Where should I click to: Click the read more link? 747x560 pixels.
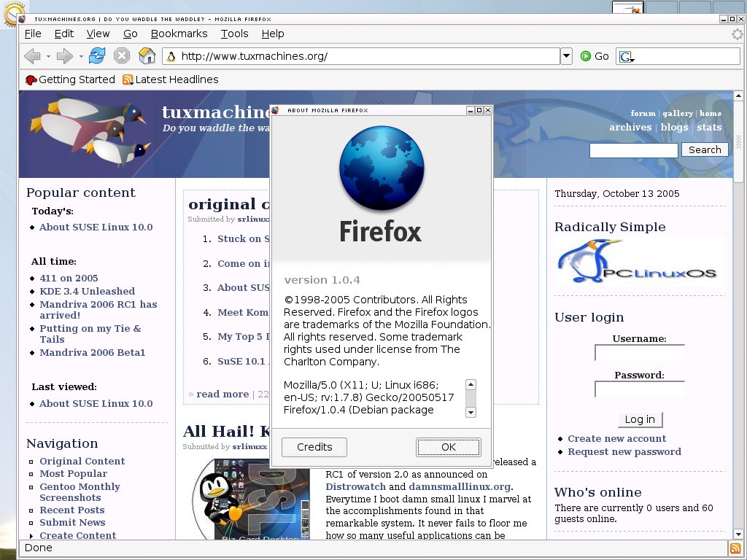[x=222, y=394]
